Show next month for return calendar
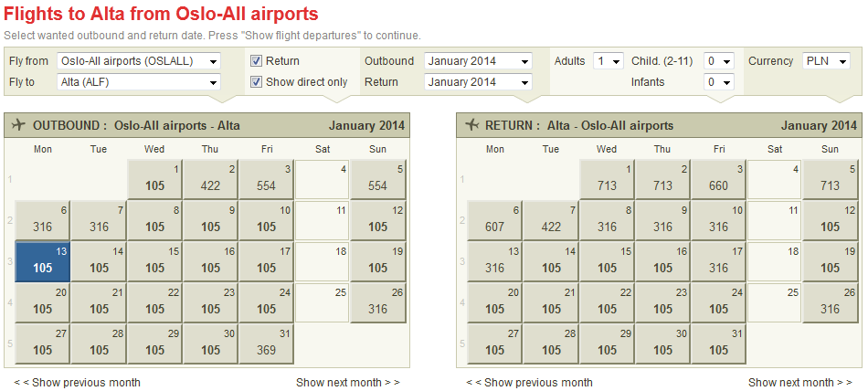This screenshot has height=391, width=868. (x=799, y=383)
